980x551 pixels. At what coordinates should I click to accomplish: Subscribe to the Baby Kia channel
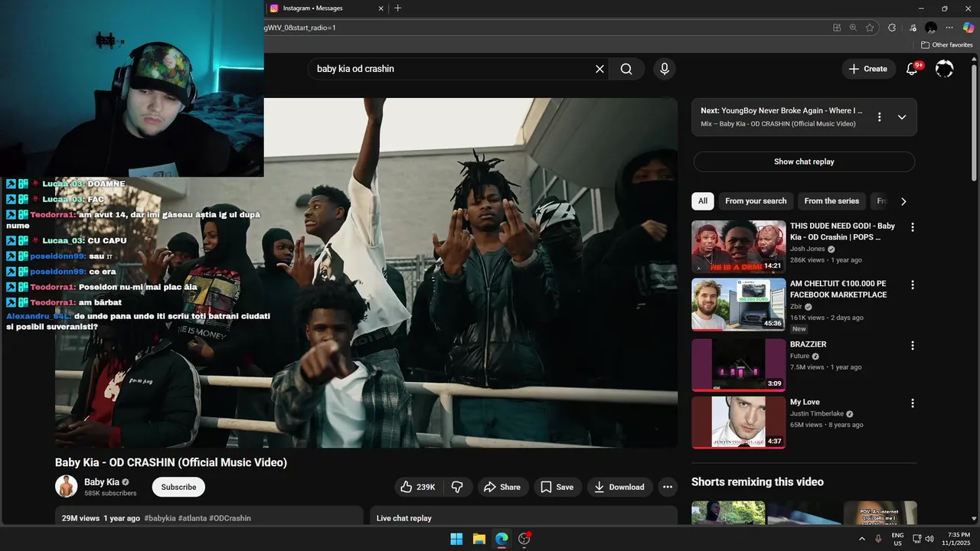178,487
